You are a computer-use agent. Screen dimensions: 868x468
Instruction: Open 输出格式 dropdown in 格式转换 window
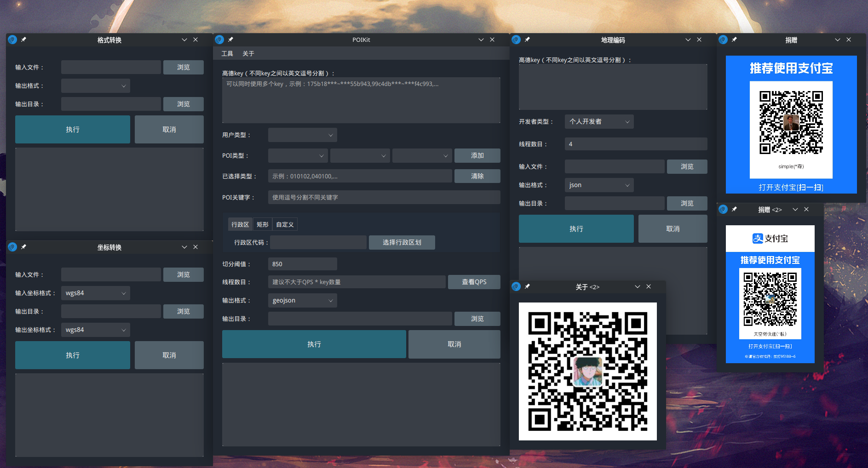pyautogui.click(x=96, y=86)
